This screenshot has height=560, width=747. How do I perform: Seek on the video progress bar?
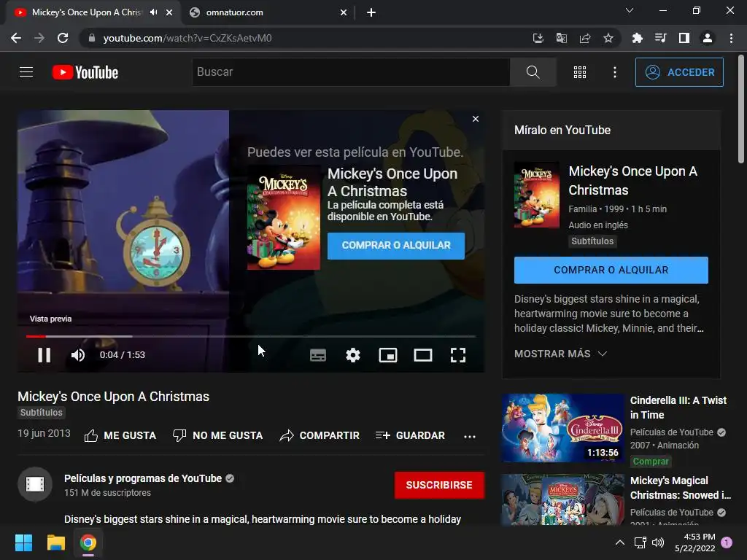click(251, 336)
